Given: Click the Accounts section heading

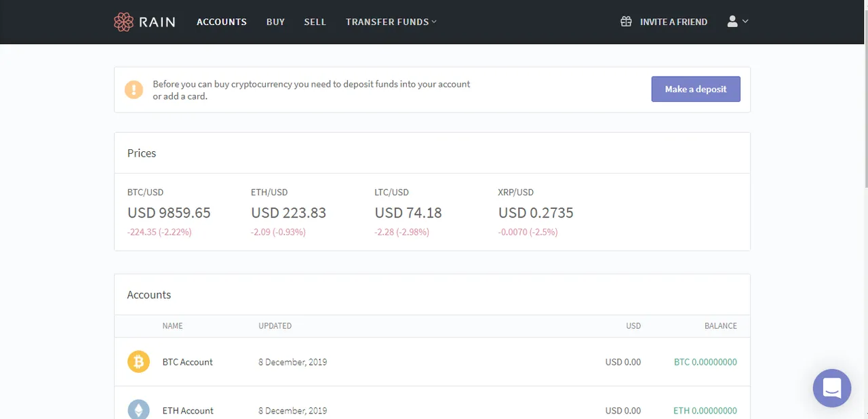Looking at the screenshot, I should [149, 295].
